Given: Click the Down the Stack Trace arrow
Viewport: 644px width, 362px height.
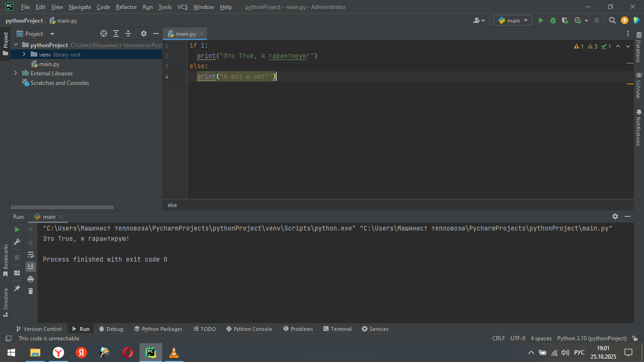Looking at the screenshot, I should (x=31, y=242).
